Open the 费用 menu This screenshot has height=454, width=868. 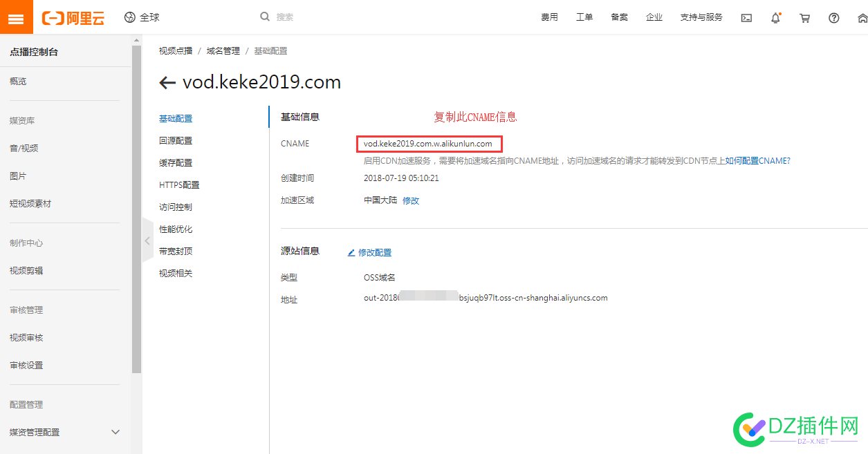click(549, 17)
